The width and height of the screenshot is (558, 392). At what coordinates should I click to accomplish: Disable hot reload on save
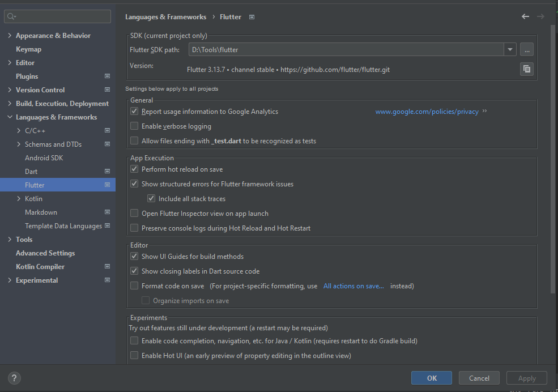click(x=134, y=169)
